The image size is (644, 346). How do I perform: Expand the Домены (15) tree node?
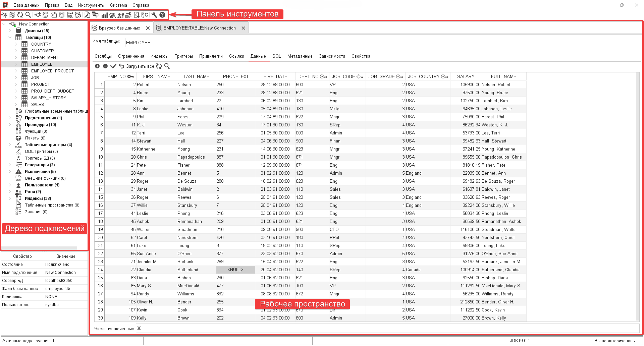coord(10,31)
